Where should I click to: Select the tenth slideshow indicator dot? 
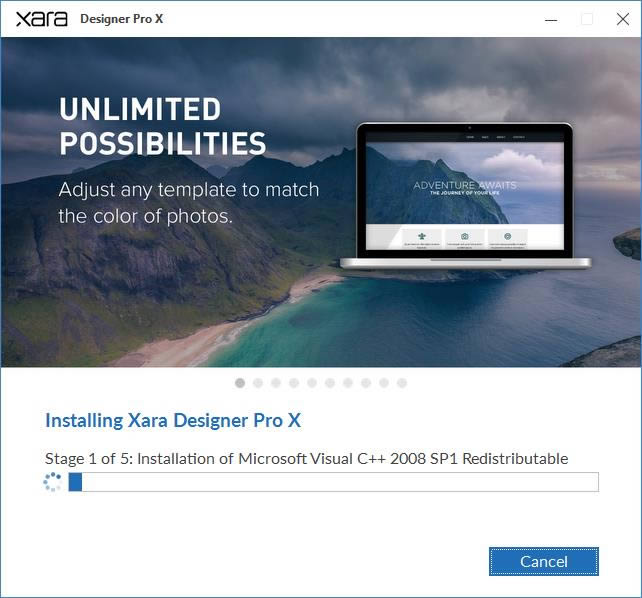(402, 383)
